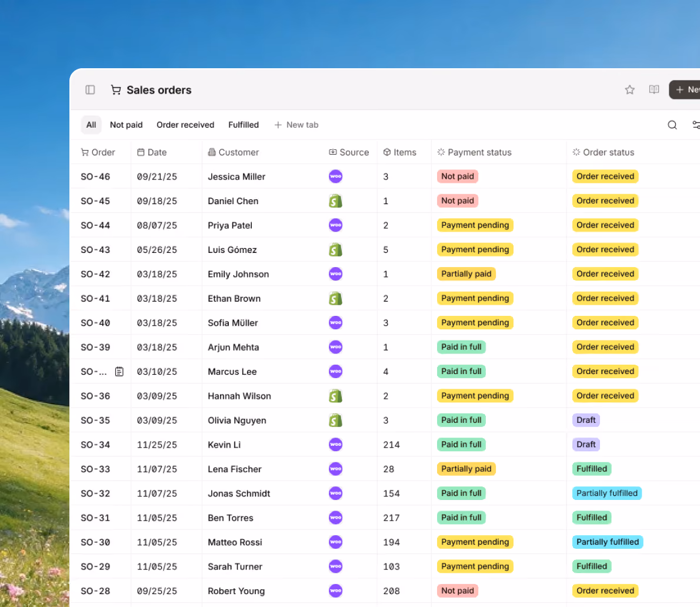Click WooCommerce source icon for Matteo Rossi
This screenshot has height=607, width=700.
click(x=336, y=542)
